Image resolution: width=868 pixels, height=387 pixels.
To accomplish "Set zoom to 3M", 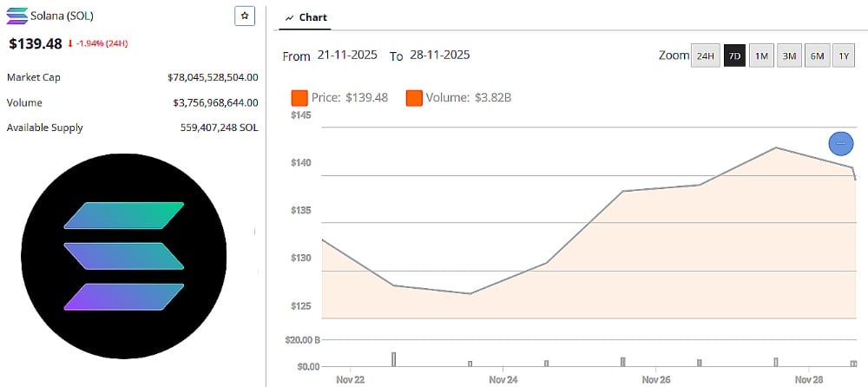I will 789,56.
